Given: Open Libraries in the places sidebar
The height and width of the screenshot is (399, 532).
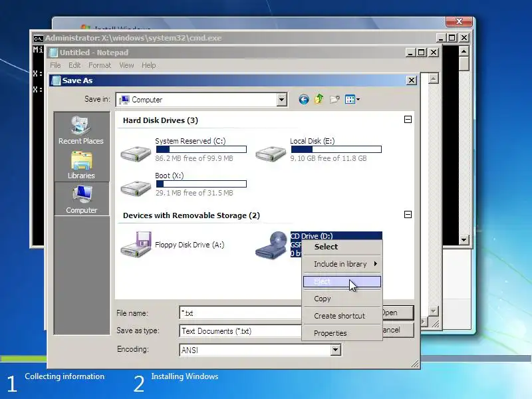Looking at the screenshot, I should pos(80,165).
